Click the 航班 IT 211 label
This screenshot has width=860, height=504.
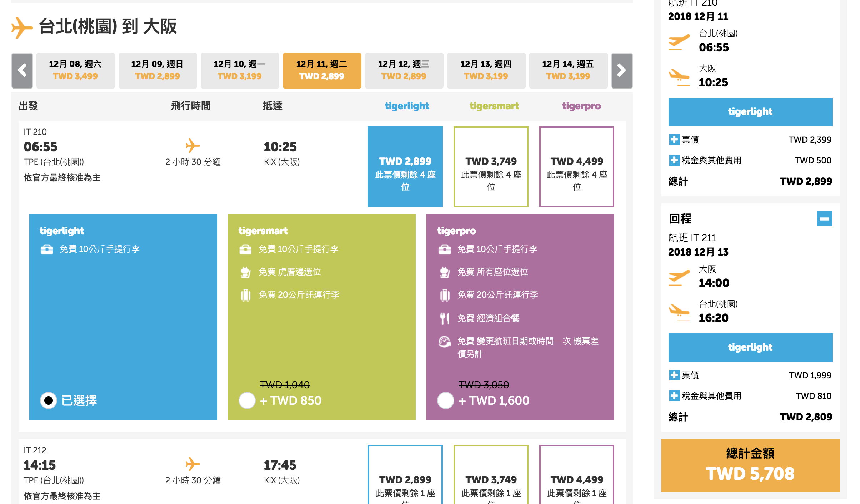(x=692, y=238)
